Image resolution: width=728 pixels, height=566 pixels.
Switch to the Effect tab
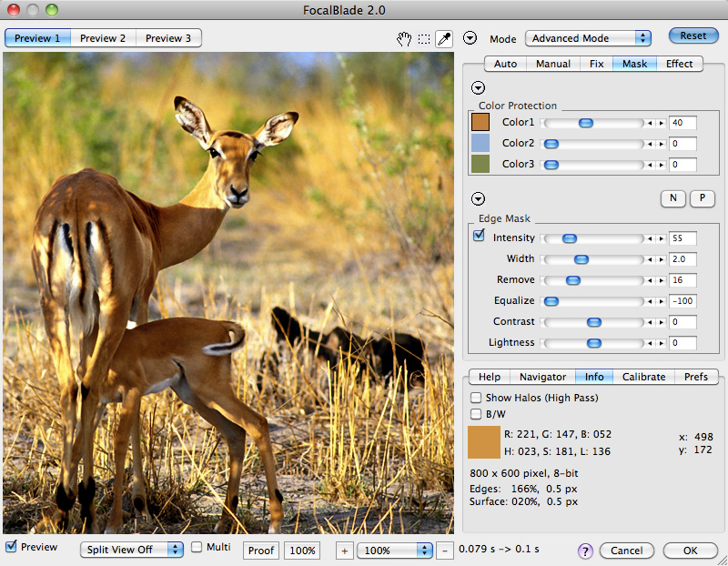(x=679, y=64)
